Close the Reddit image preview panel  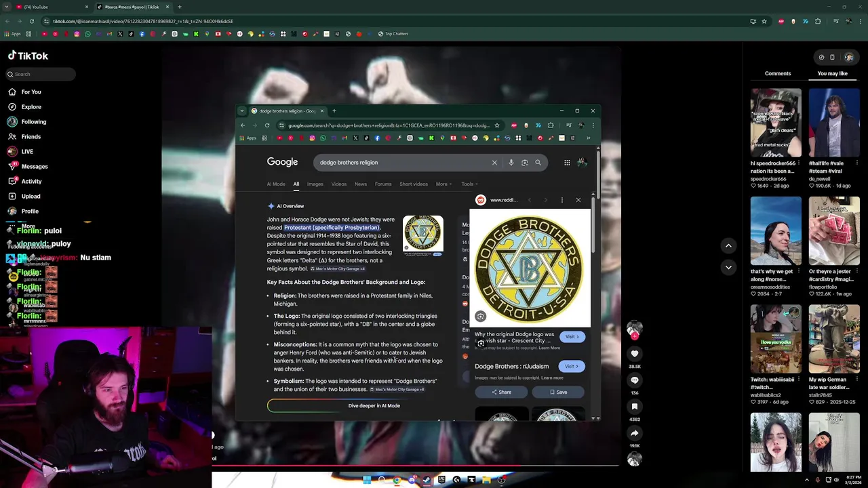578,200
